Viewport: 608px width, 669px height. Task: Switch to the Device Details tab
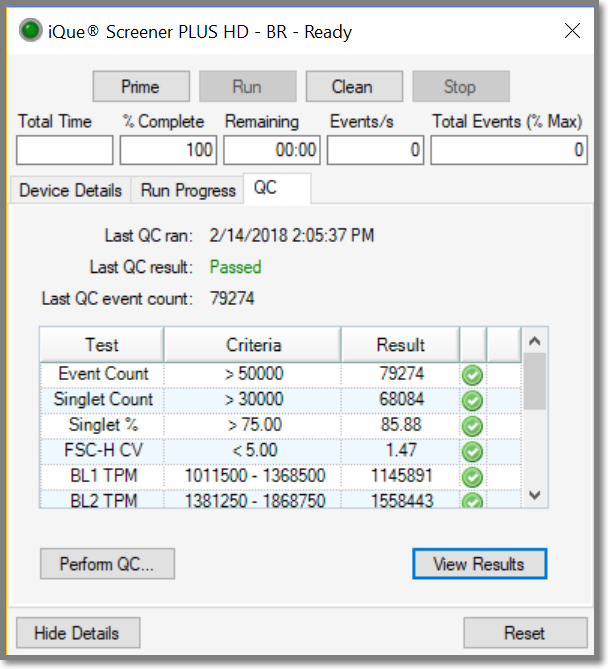point(70,190)
